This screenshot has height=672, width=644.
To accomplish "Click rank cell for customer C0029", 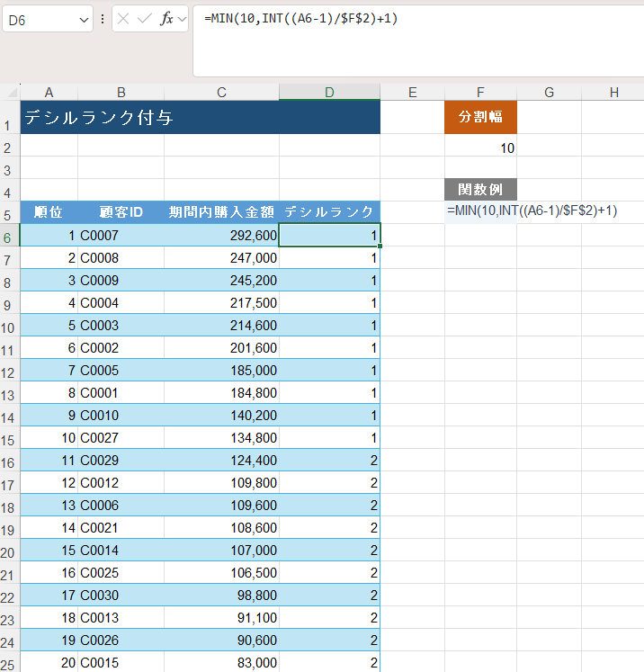I will (x=329, y=460).
